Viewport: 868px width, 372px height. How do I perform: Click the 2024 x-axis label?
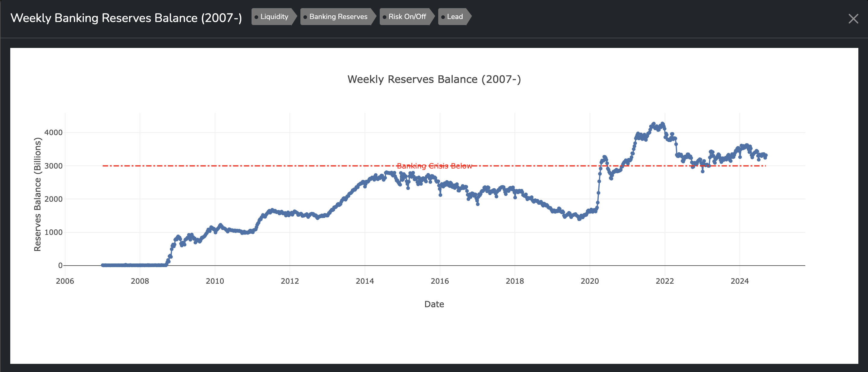(740, 281)
